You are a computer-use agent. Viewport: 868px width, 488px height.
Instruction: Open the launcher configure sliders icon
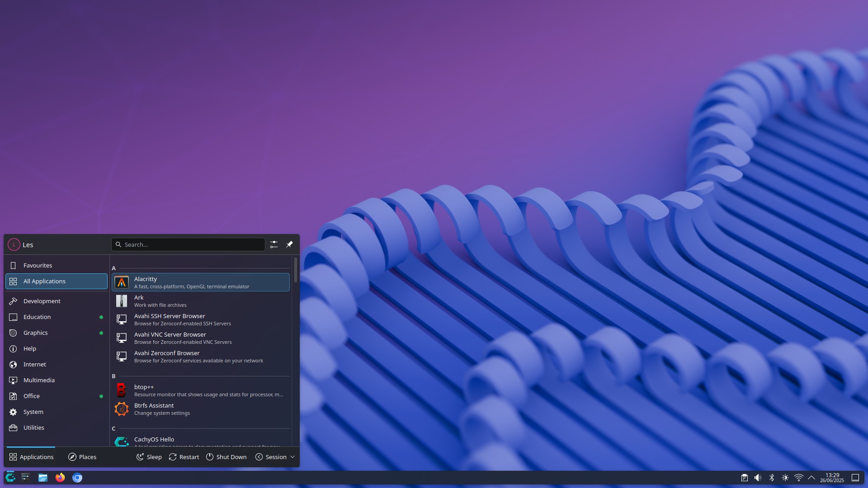click(274, 244)
